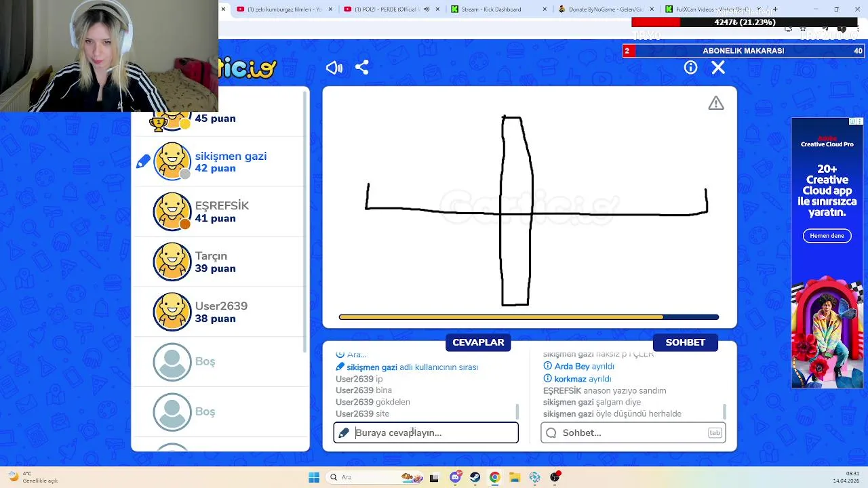Open the info icon in game header
The image size is (868, 488).
[x=690, y=67]
